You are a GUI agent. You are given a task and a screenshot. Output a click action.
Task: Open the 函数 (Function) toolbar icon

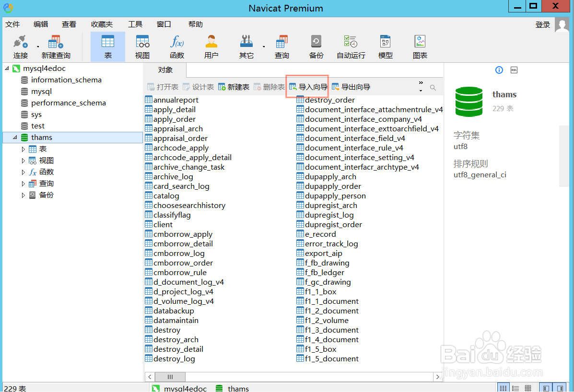coord(177,47)
